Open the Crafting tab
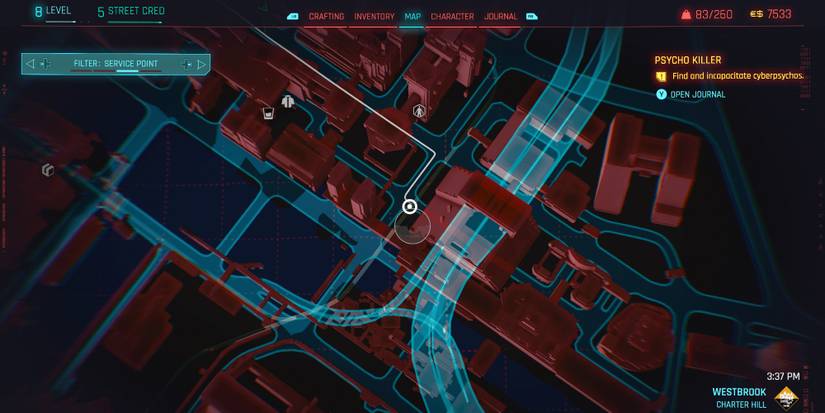Image resolution: width=825 pixels, height=413 pixels. 326,16
